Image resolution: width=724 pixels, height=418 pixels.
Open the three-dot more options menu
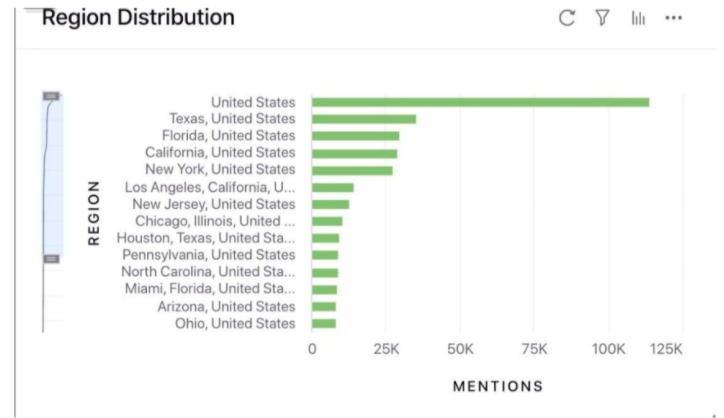673,18
